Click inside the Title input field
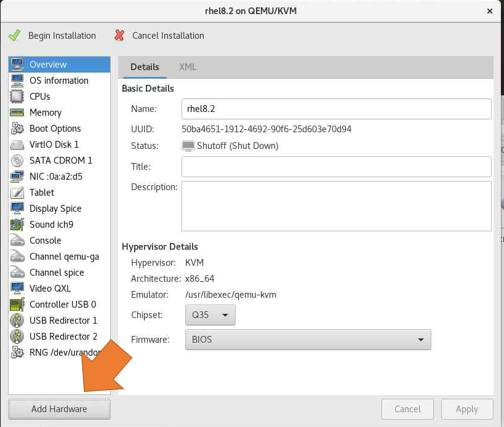The width and height of the screenshot is (504, 427). [336, 167]
